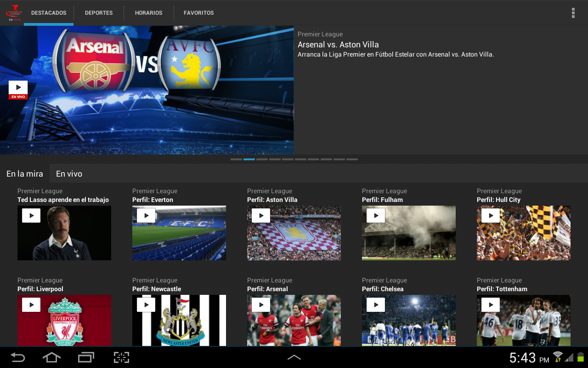
Task: Select the Perfil: Aston Villa title text
Action: [272, 200]
